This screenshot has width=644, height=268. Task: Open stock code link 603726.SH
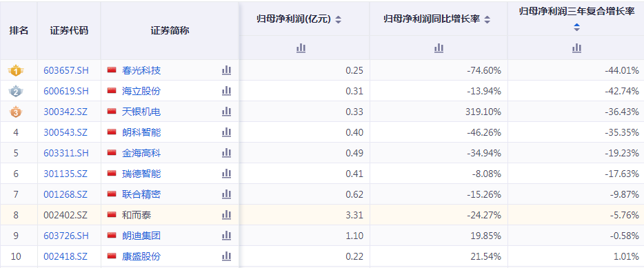tap(66, 236)
